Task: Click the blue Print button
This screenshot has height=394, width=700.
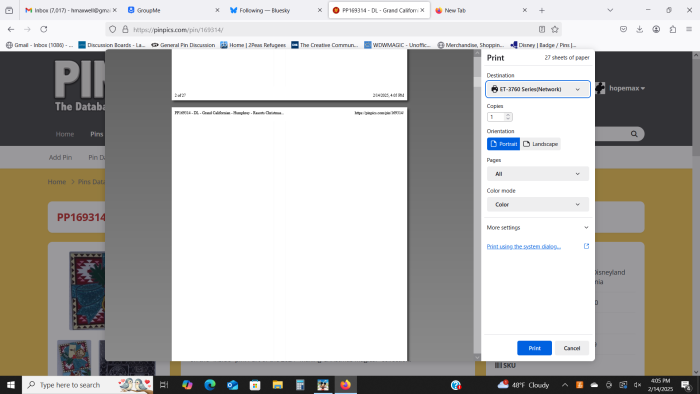Action: pyautogui.click(x=534, y=348)
